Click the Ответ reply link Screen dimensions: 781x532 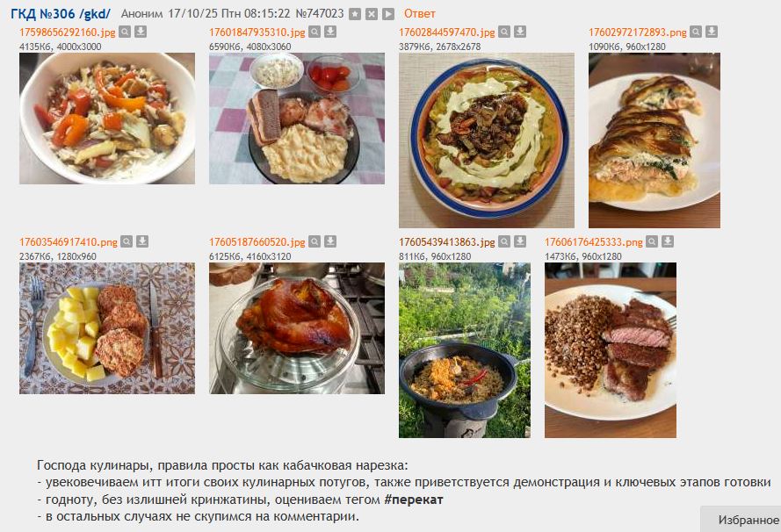pyautogui.click(x=419, y=14)
